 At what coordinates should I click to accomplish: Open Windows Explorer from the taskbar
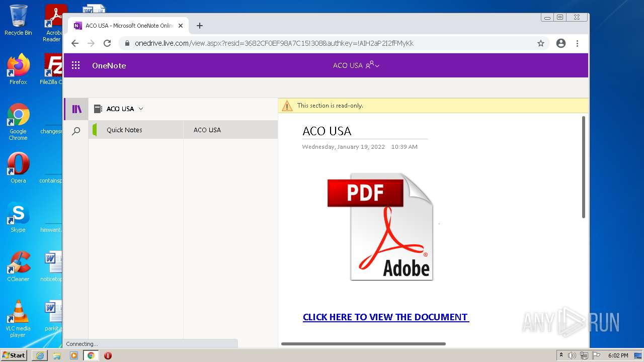click(x=57, y=355)
